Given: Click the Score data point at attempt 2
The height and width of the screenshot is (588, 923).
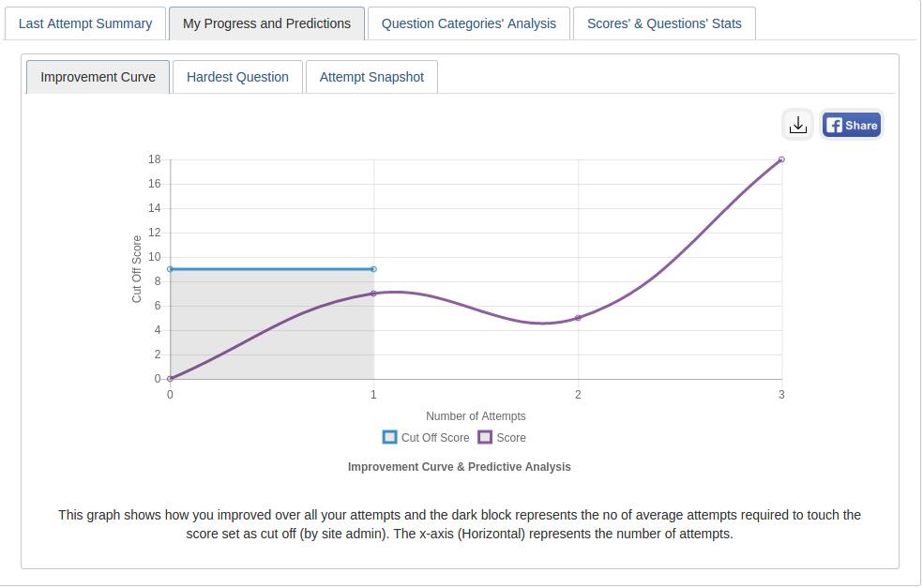Looking at the screenshot, I should (578, 318).
